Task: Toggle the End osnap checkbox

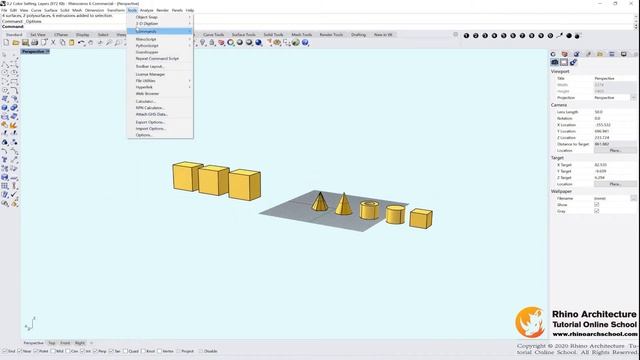Action: point(5,351)
